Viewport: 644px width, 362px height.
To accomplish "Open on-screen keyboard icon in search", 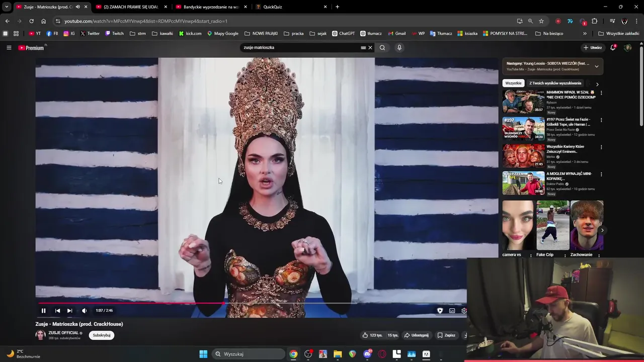I will tap(363, 48).
